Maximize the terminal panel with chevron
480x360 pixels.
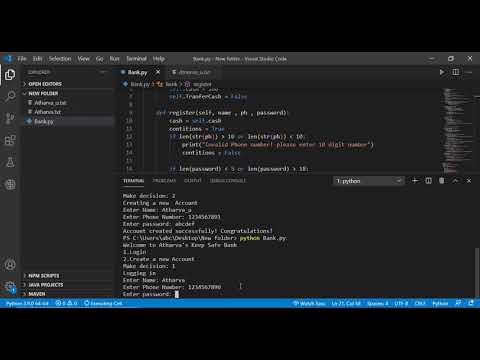(x=455, y=181)
